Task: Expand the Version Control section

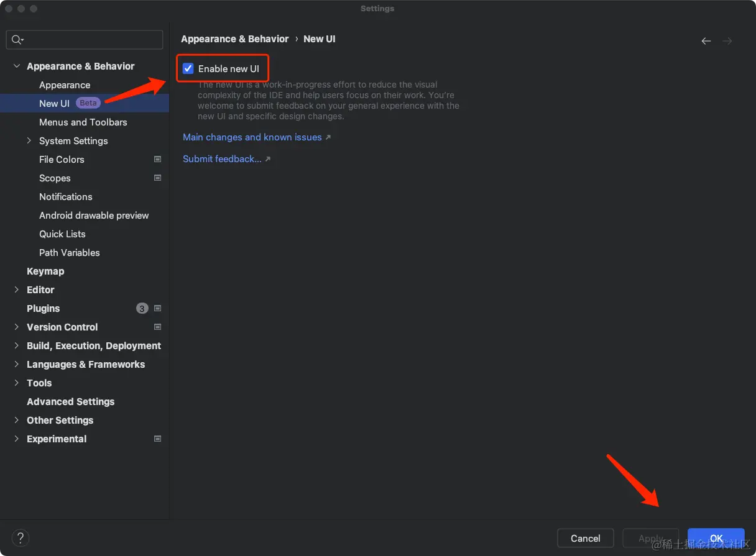Action: tap(17, 327)
